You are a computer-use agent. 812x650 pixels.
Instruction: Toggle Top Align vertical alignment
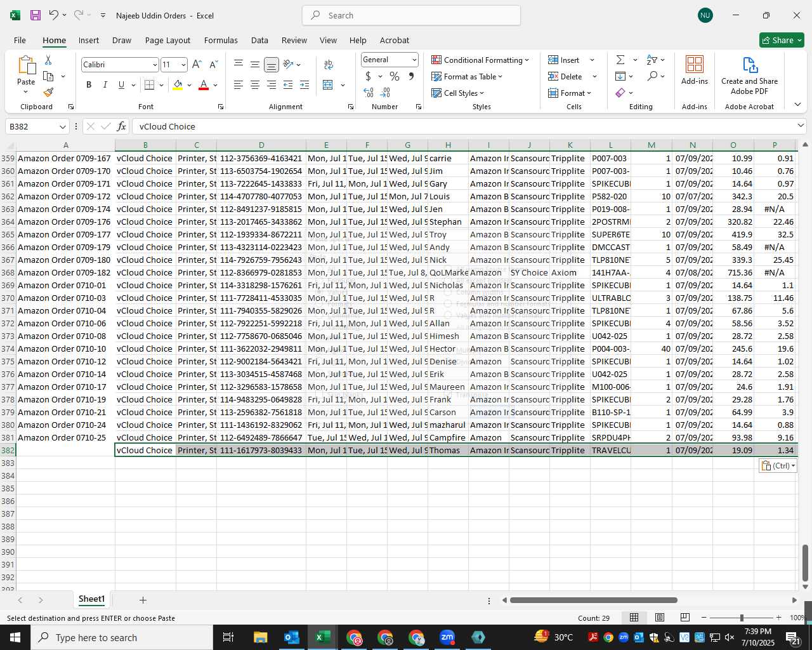[x=239, y=64]
